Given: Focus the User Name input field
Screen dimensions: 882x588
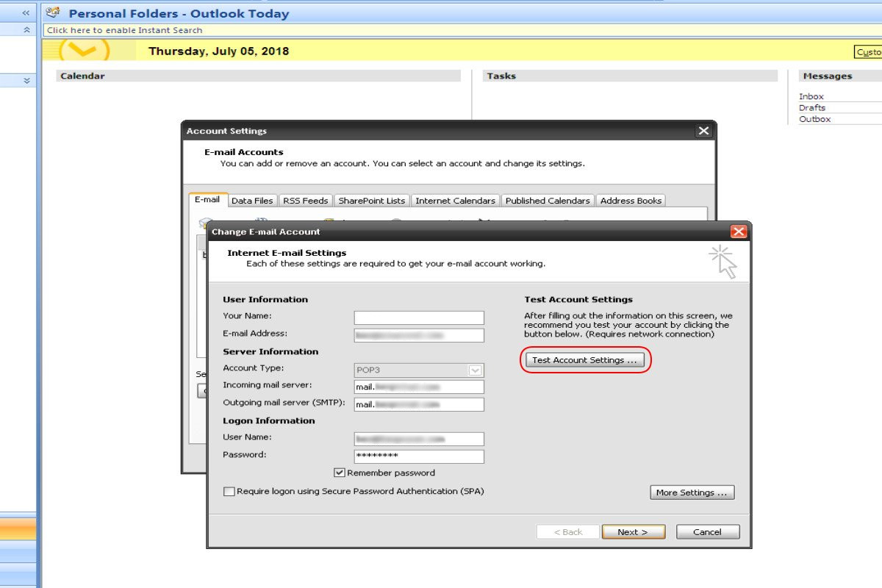Looking at the screenshot, I should click(419, 439).
